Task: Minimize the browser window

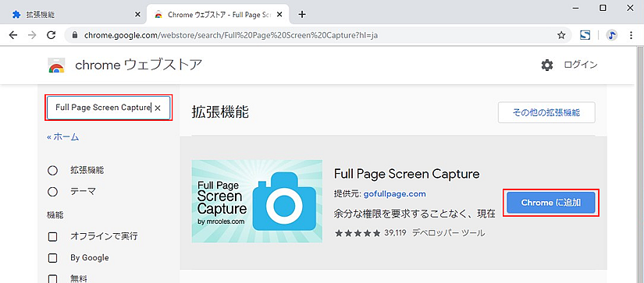Action: coord(576,8)
